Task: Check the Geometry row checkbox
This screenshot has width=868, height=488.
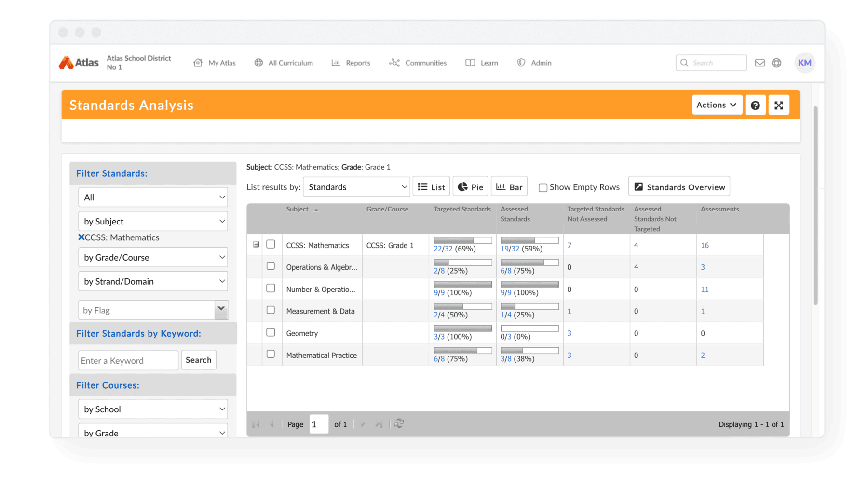Action: click(271, 332)
